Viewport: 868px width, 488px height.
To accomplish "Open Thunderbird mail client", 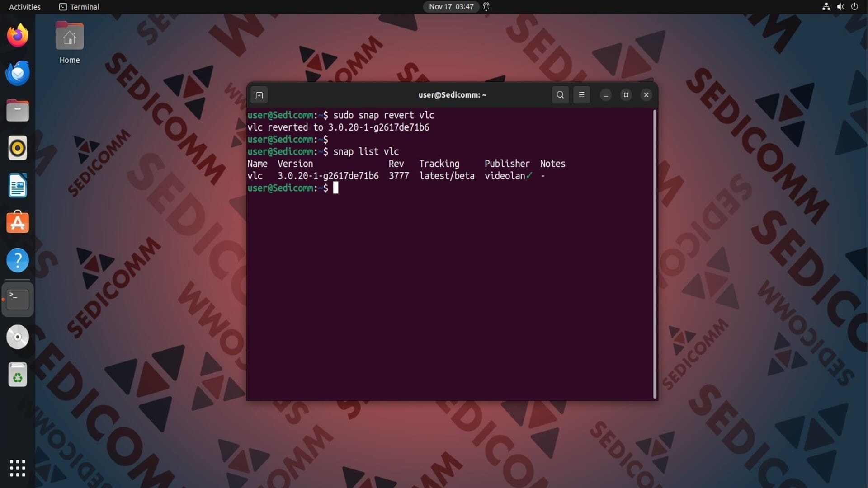I will coord(18,73).
